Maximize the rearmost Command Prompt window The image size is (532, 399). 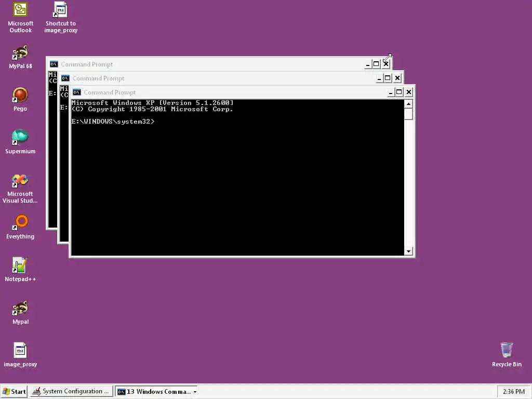coord(376,64)
